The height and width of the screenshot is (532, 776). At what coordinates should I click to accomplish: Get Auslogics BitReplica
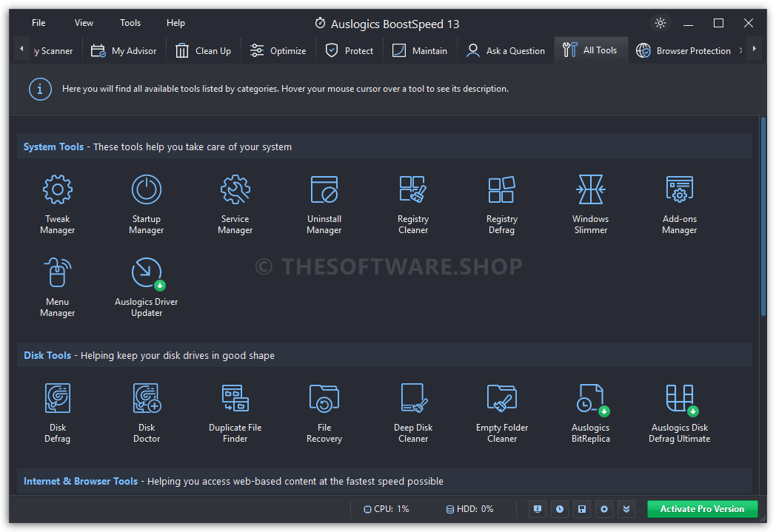coord(590,413)
